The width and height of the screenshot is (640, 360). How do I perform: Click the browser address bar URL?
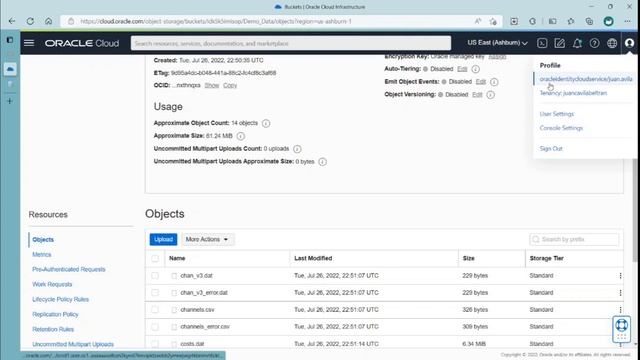[216, 21]
